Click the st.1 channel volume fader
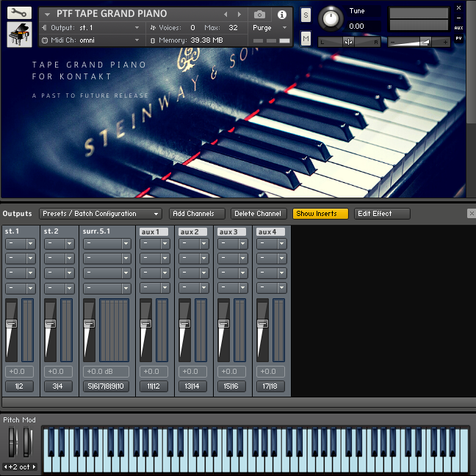 coord(11,324)
